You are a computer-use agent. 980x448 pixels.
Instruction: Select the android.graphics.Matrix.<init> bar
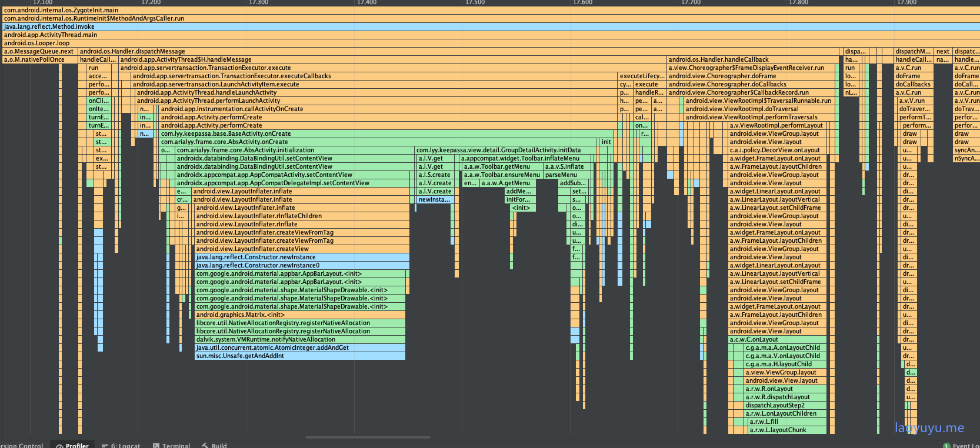pos(300,315)
